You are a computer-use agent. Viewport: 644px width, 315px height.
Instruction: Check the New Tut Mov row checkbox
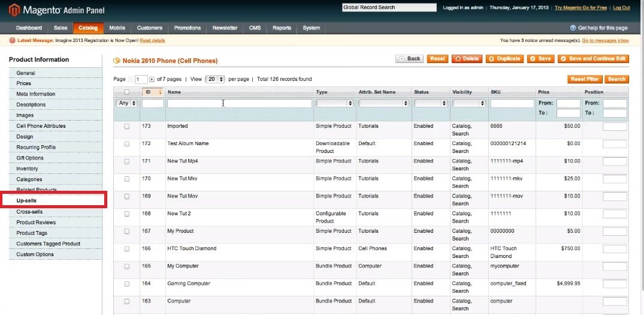pos(126,196)
